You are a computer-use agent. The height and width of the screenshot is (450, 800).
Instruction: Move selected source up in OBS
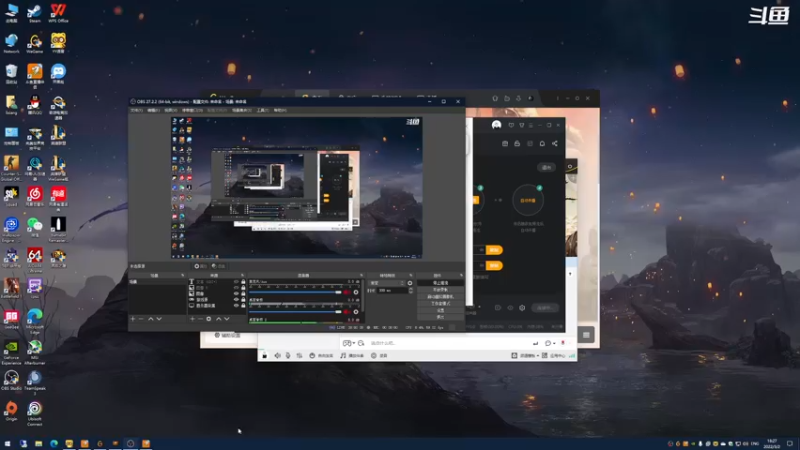(219, 318)
